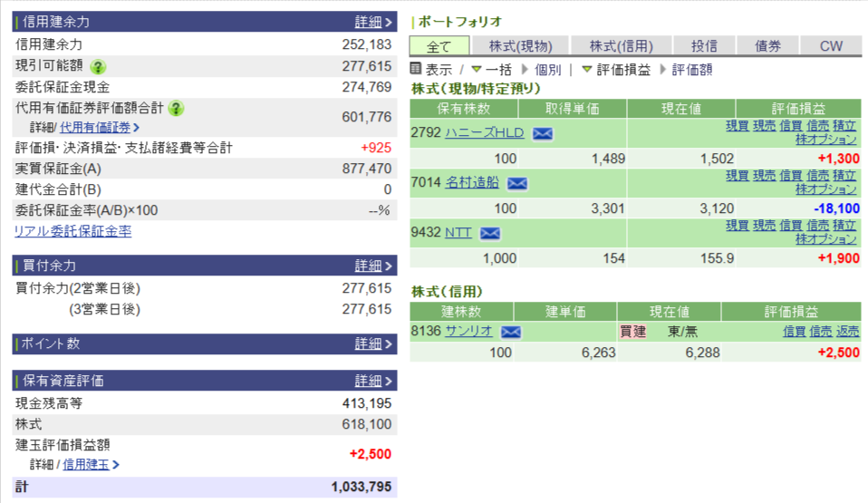The width and height of the screenshot is (868, 503).
Task: Click 現買 for 名村造船
Action: (738, 176)
